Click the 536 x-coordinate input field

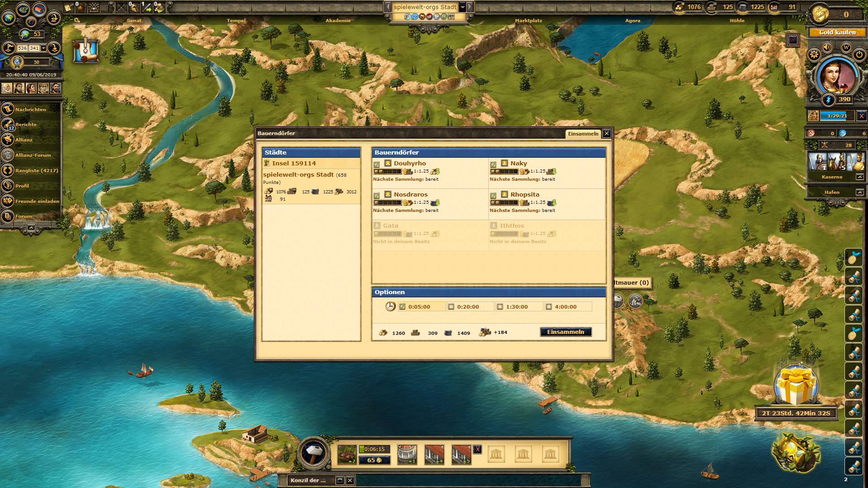coord(23,48)
